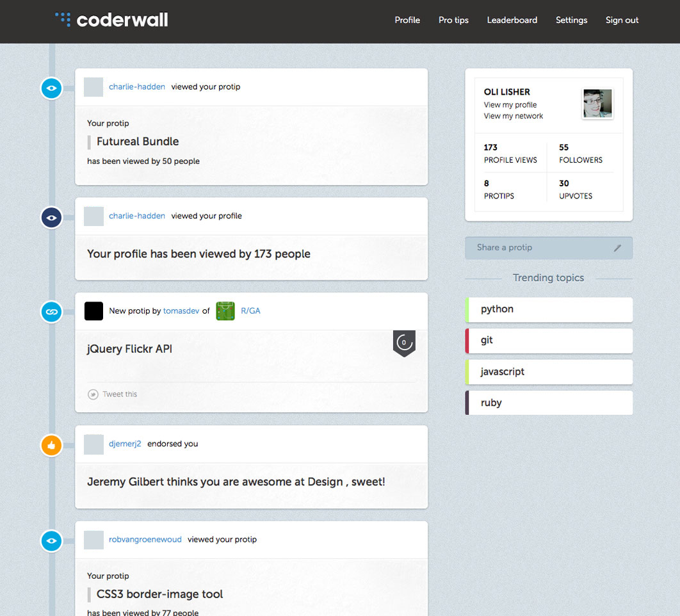Screen dimensions: 680x616
Task: Click the coderwall logo
Action: click(111, 20)
